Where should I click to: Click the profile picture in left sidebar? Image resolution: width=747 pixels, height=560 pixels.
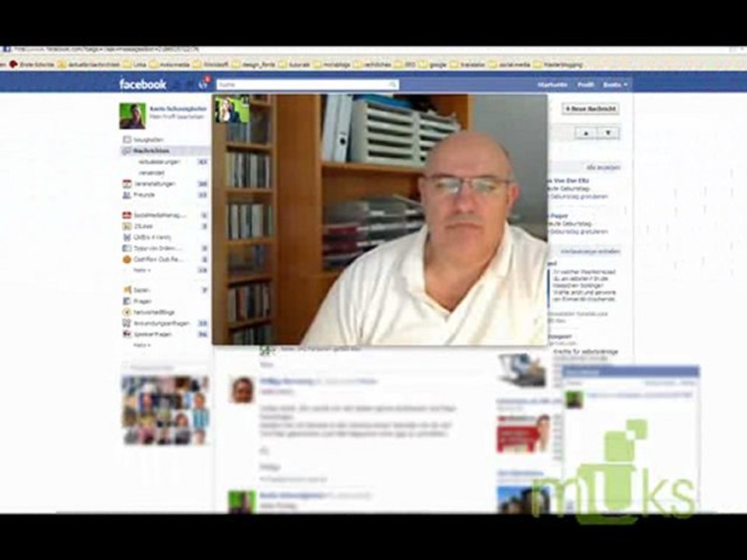tap(132, 116)
